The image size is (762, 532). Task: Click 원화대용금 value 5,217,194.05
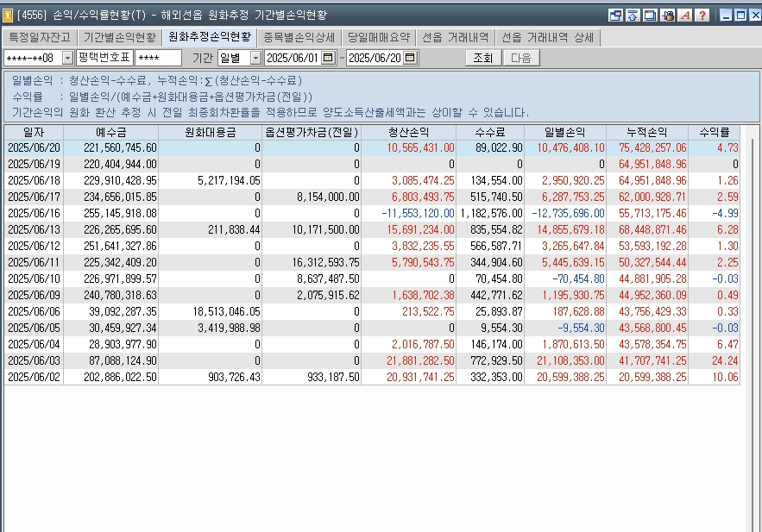[229, 180]
